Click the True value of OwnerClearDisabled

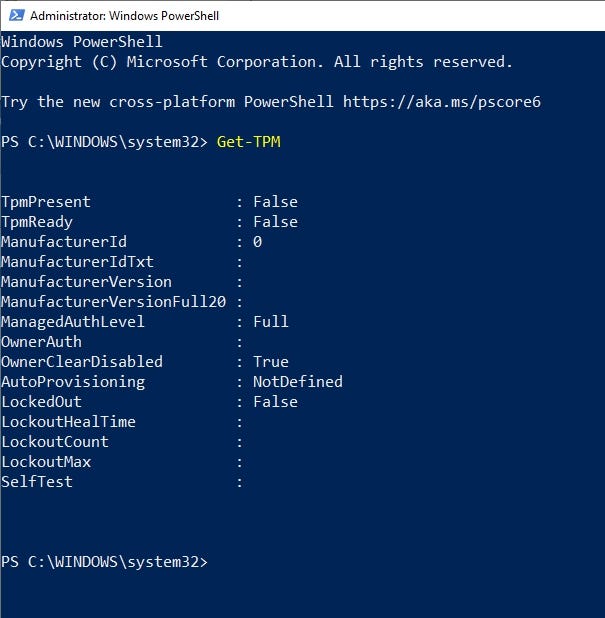coord(270,362)
